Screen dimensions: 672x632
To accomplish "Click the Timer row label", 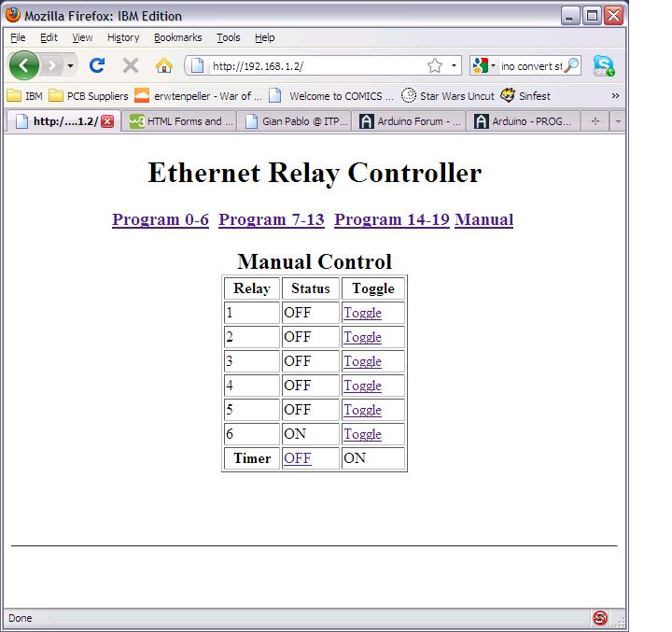I will [252, 458].
